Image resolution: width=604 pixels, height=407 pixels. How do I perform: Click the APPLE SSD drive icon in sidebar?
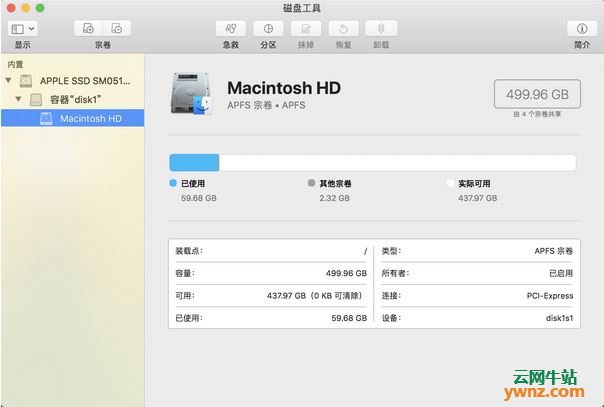[x=26, y=81]
